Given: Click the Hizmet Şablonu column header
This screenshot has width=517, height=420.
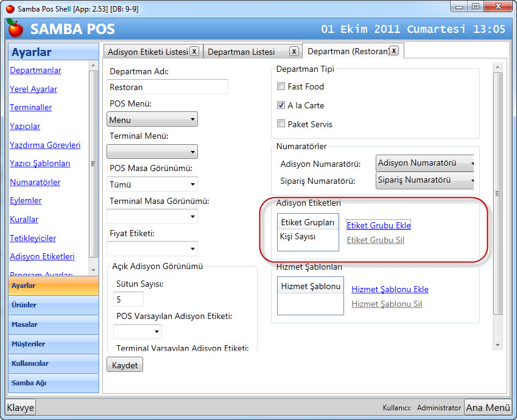Looking at the screenshot, I should pyautogui.click(x=311, y=286).
